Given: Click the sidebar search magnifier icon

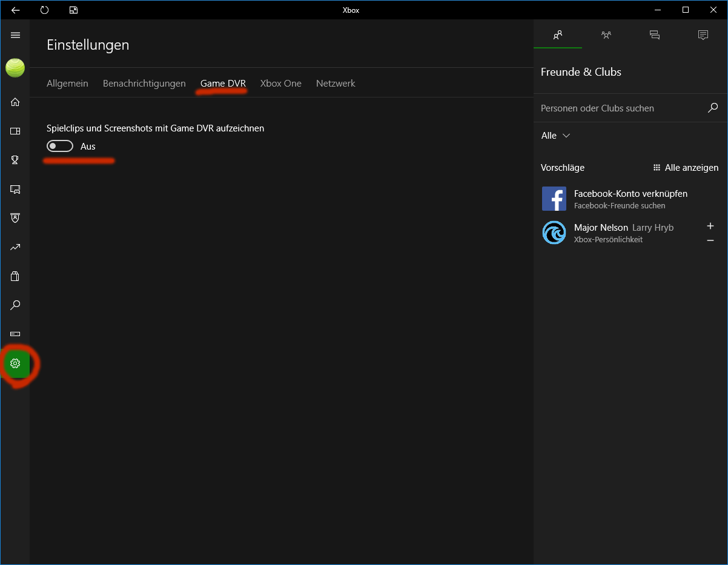Looking at the screenshot, I should click(x=15, y=305).
